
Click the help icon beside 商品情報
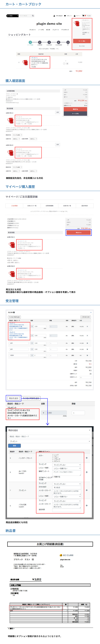point(14,312)
